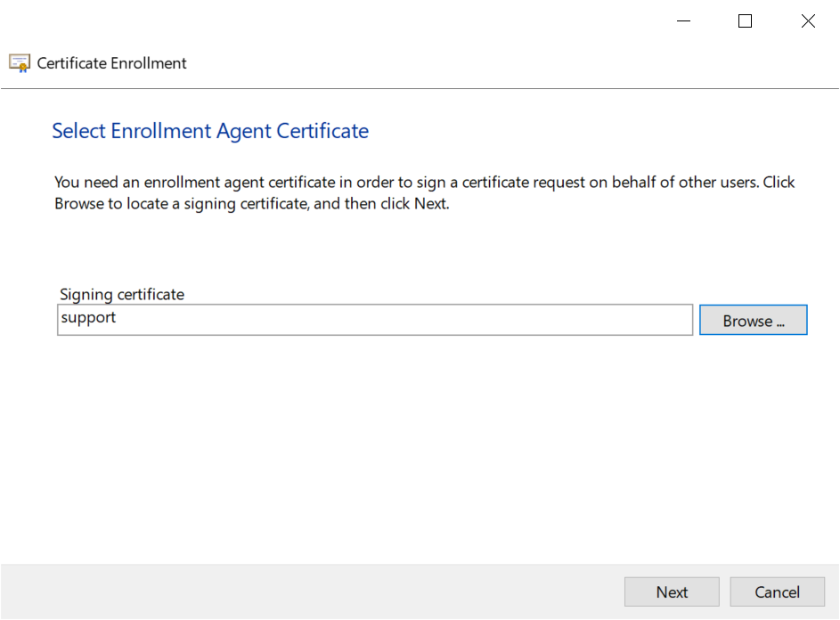Click empty title bar area left of minimize
This screenshot has height=620, width=840.
click(x=356, y=21)
